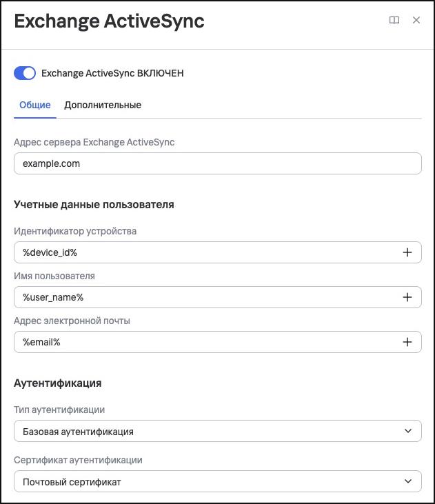Disable the Exchange ActiveSync toggle switch

tap(25, 73)
